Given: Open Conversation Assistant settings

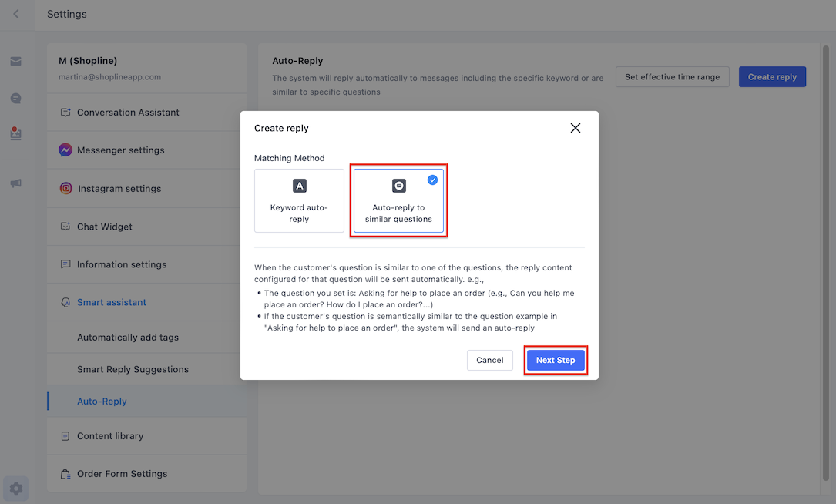Looking at the screenshot, I should [146, 113].
